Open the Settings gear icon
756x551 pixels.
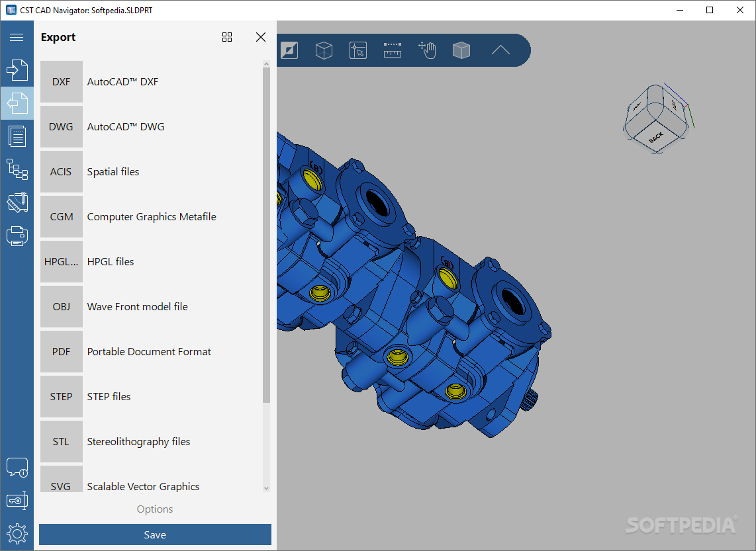click(17, 534)
